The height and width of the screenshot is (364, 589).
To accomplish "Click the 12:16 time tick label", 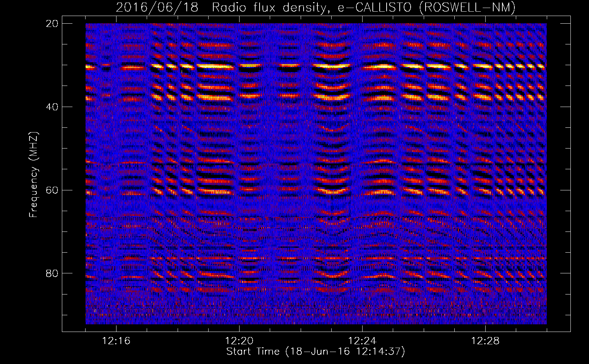I will 116,341.
